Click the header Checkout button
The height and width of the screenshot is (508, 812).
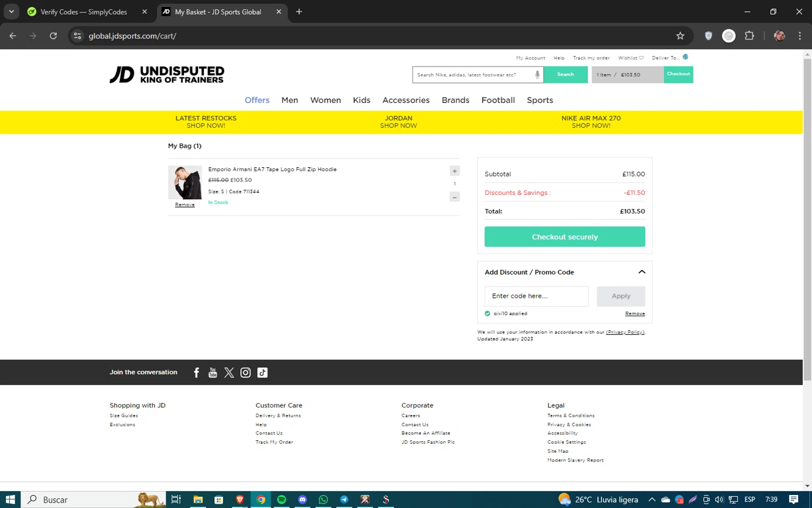[x=678, y=74]
